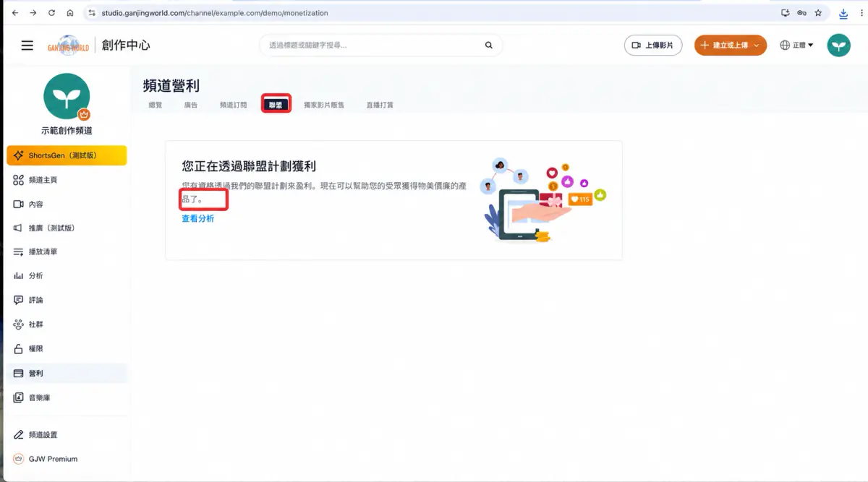
Task: Click the 頻道營利 page heading
Action: pos(171,85)
